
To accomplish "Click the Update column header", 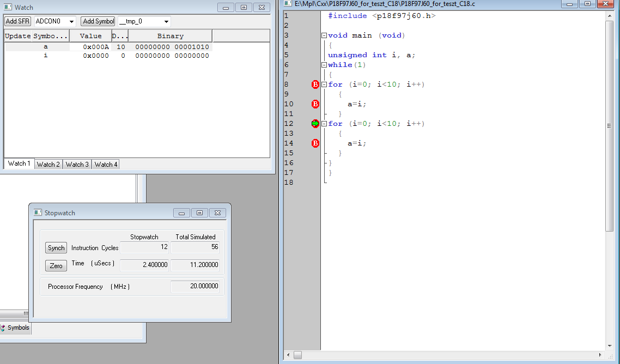I will tap(18, 36).
